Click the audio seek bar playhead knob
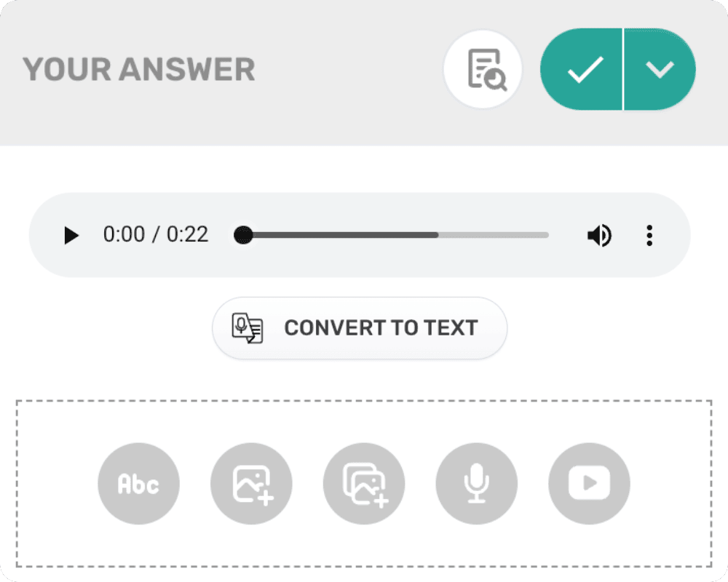728x582 pixels. tap(243, 235)
